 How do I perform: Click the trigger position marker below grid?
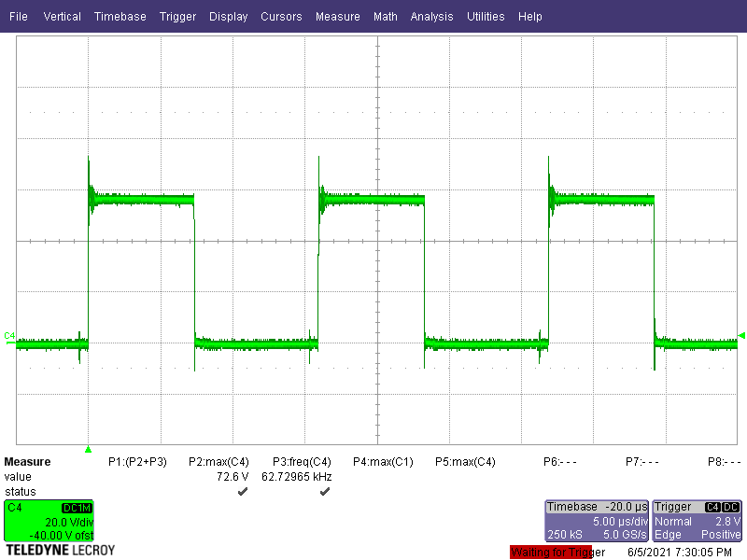coord(88,450)
